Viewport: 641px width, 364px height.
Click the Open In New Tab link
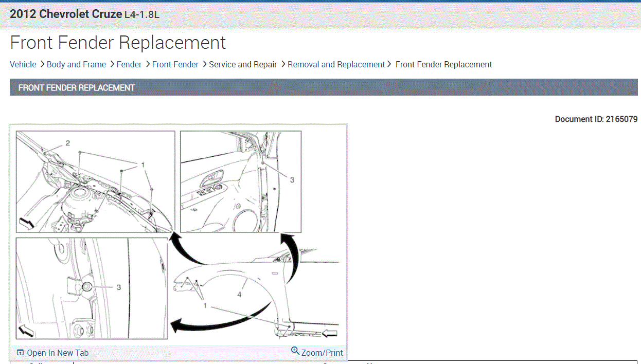coord(58,353)
